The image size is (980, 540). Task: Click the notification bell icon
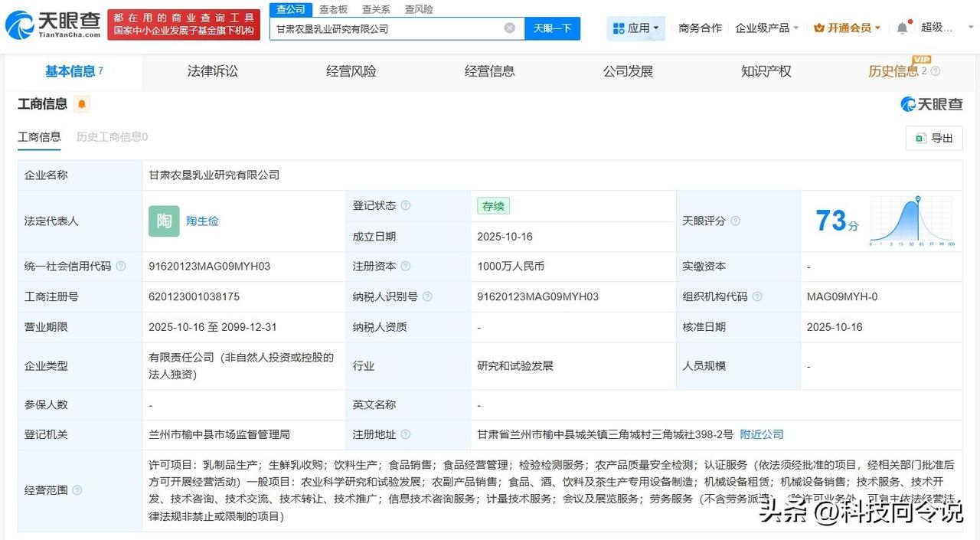pos(903,28)
